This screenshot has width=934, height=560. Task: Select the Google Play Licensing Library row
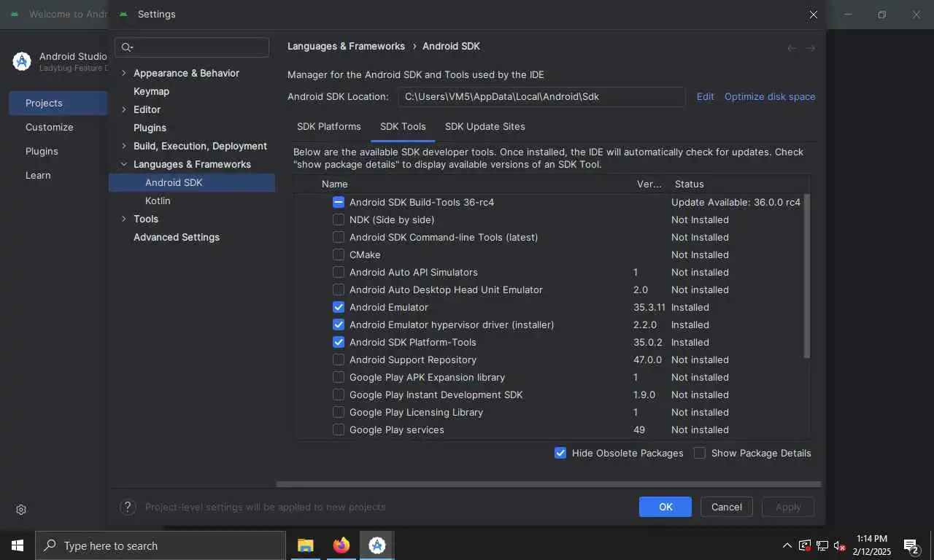[552, 412]
